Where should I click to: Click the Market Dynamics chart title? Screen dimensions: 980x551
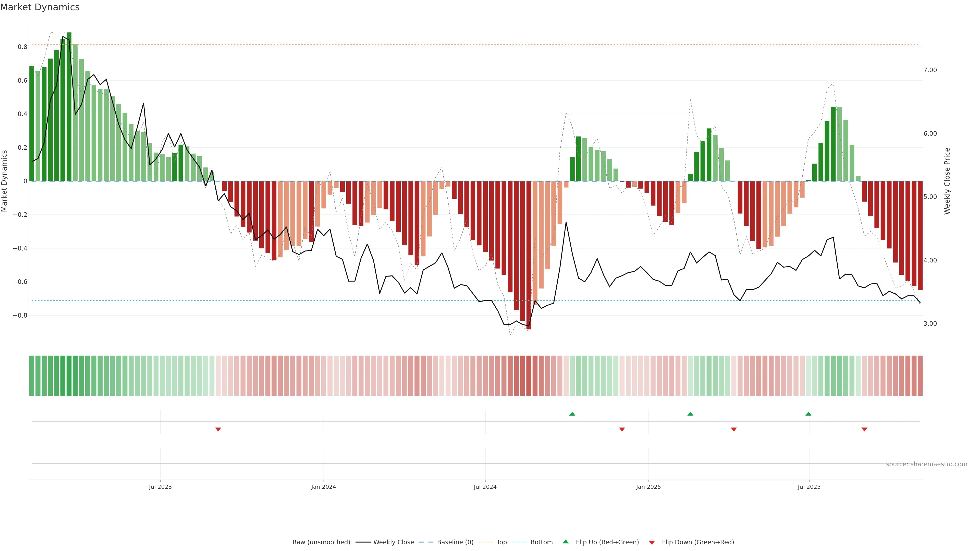pos(40,7)
